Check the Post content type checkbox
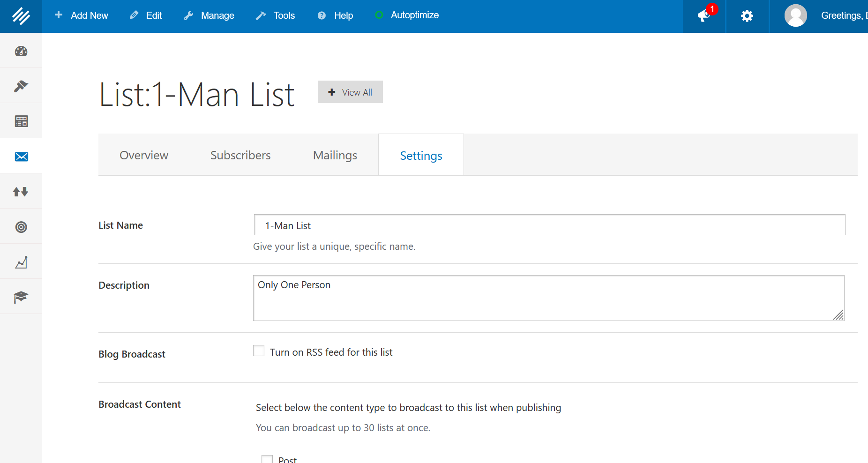This screenshot has width=868, height=463. tap(267, 459)
